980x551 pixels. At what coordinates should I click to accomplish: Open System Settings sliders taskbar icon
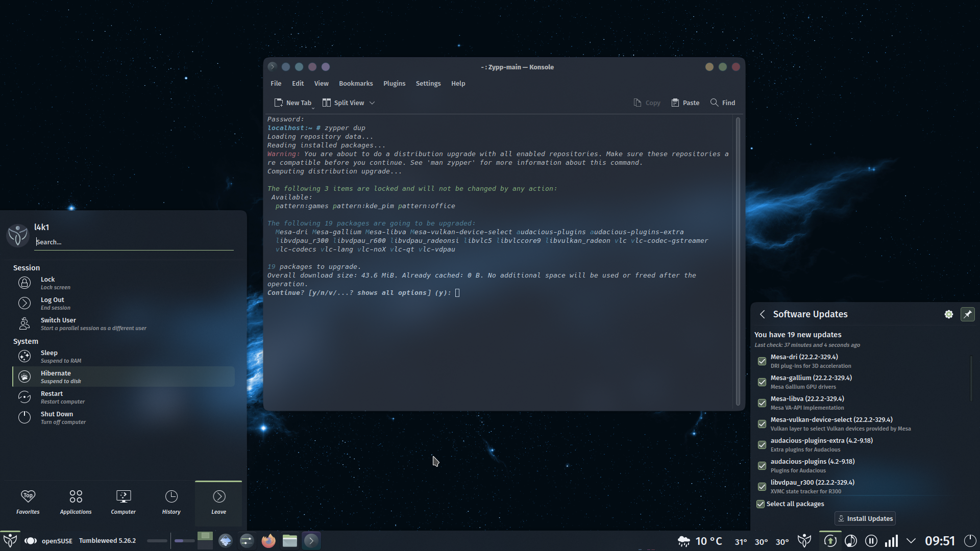point(247,541)
